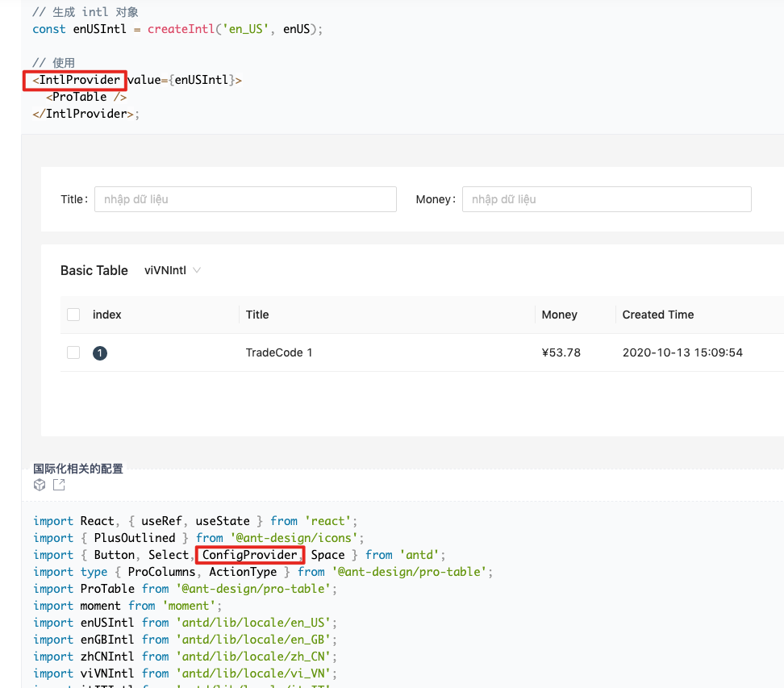Click the createIntl function in code

point(181,28)
